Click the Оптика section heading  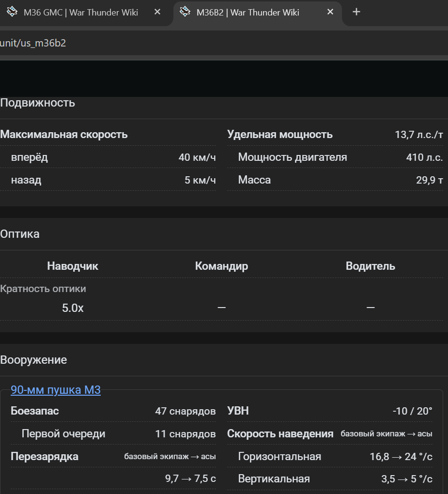20,234
